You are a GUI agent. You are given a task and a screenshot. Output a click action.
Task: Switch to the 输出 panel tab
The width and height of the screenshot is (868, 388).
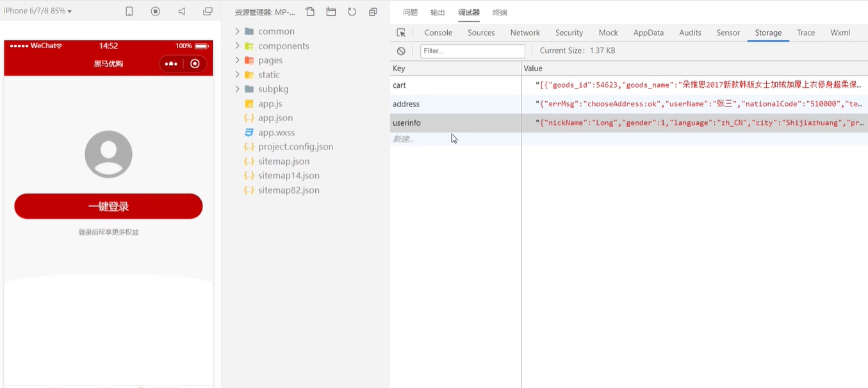tap(438, 13)
